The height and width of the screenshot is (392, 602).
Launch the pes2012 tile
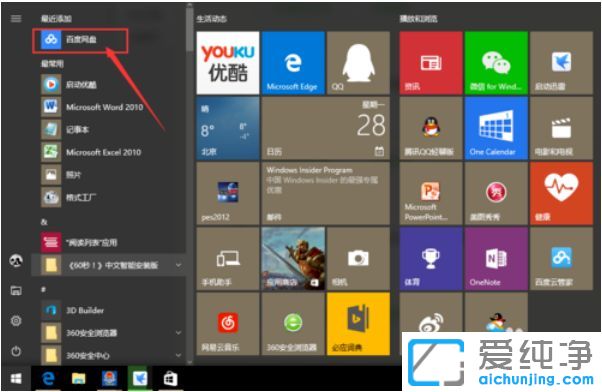click(x=228, y=194)
